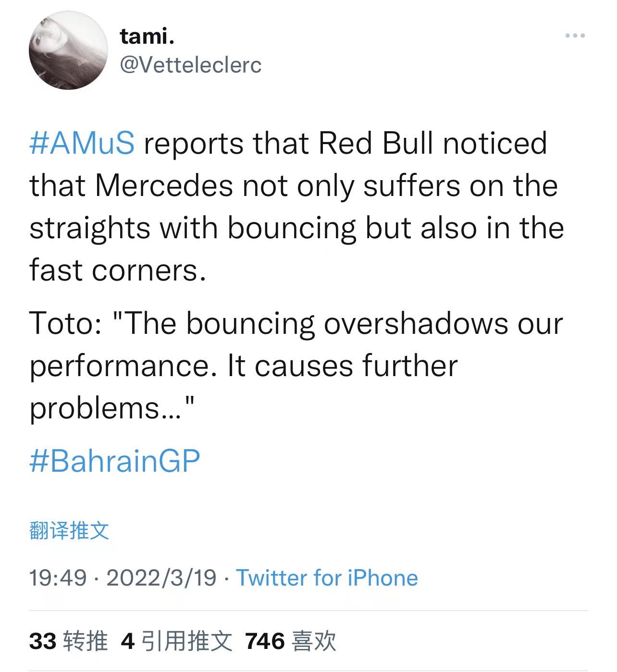The image size is (617, 672).
Task: View the 4 引用推文 quote tweets
Action: coord(176,641)
